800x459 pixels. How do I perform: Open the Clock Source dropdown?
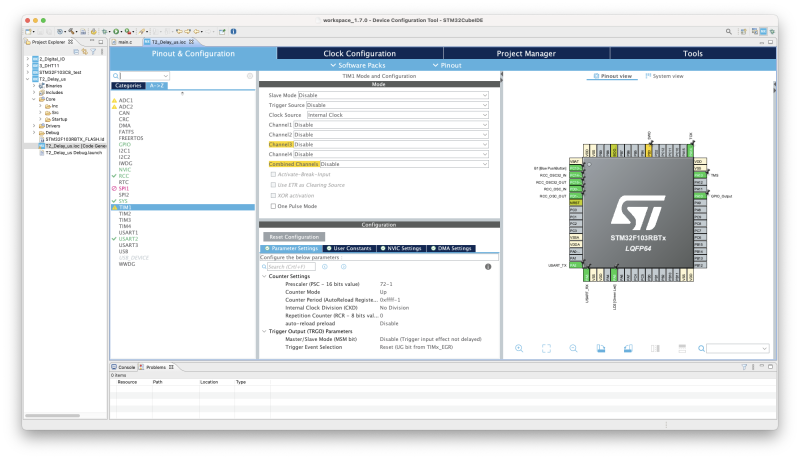397,115
